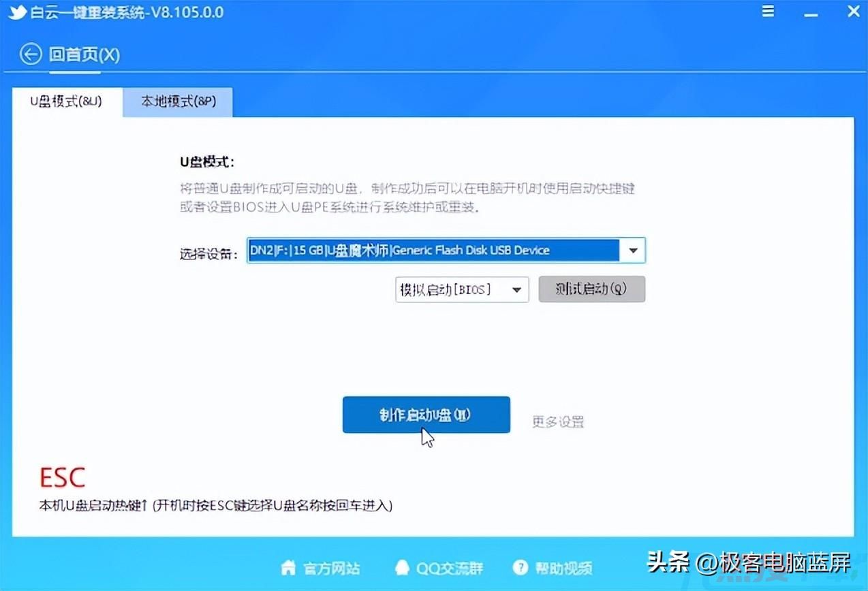The image size is (868, 591).
Task: Click 制作启动U盘 button
Action: 426,415
